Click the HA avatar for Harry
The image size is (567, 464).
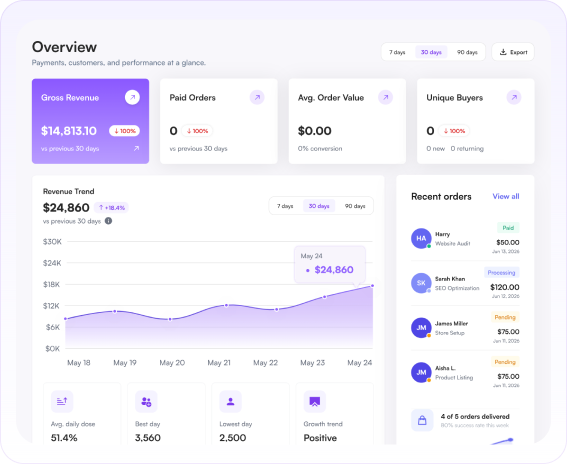pos(421,238)
